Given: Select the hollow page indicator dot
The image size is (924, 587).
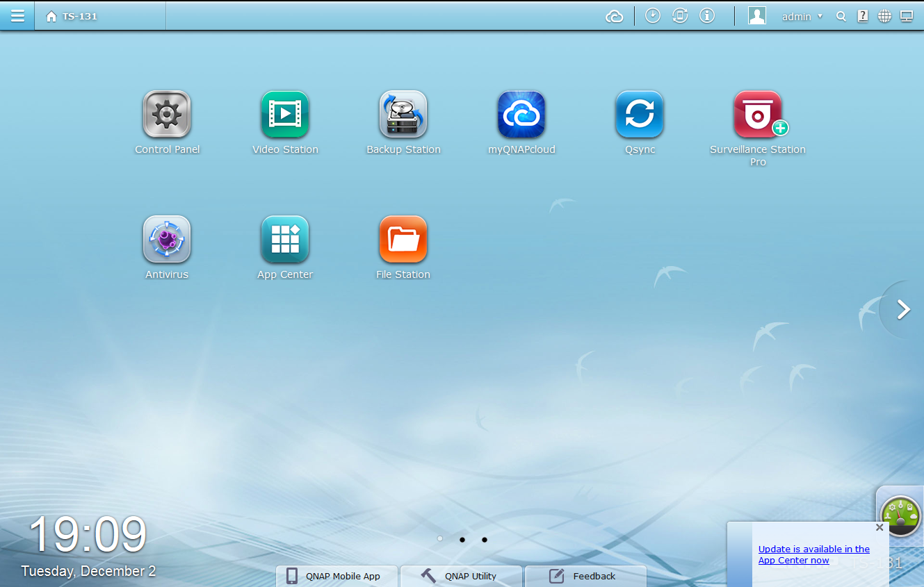Looking at the screenshot, I should (440, 538).
